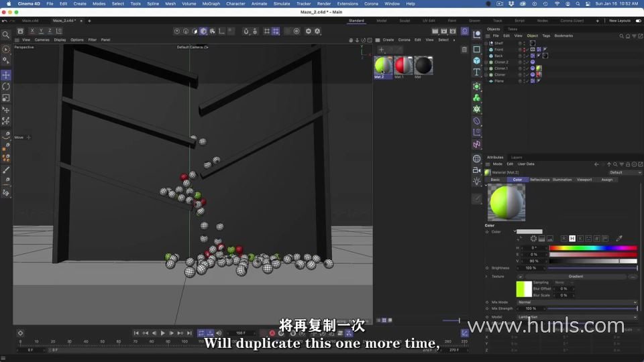Add a Cube primitive object
The height and width of the screenshot is (362, 644).
476,60
